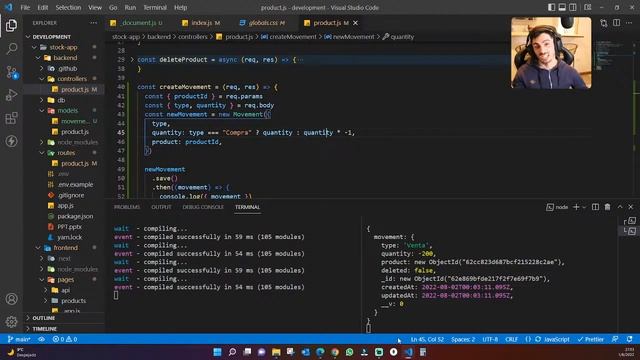
Task: Close the product.js editor tab
Action: click(356, 23)
